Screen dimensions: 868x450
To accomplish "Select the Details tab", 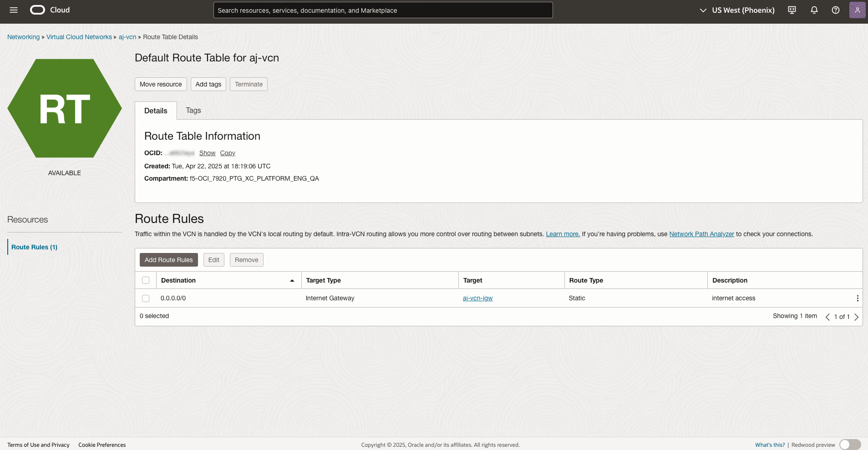I will pos(156,110).
